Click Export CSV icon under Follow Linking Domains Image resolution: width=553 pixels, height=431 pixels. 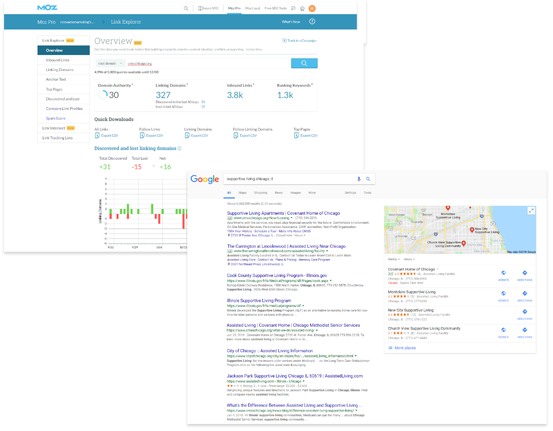[x=236, y=135]
